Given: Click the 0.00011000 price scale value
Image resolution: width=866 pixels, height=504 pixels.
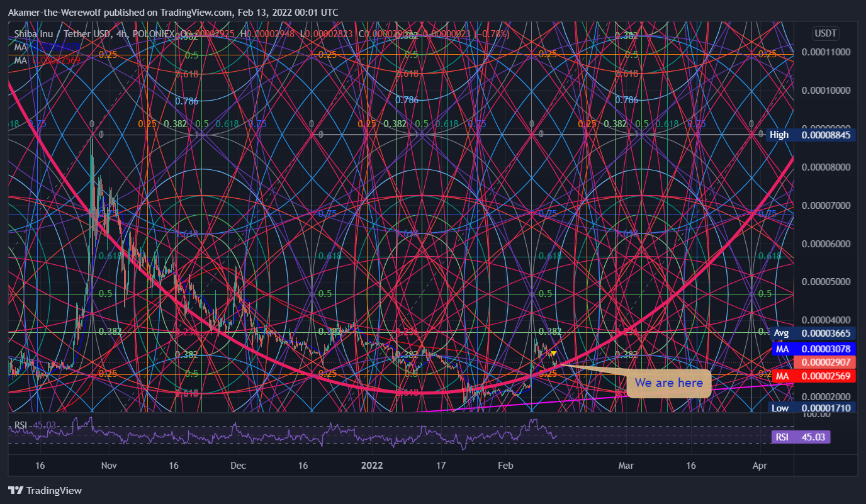Looking at the screenshot, I should click(x=826, y=52).
